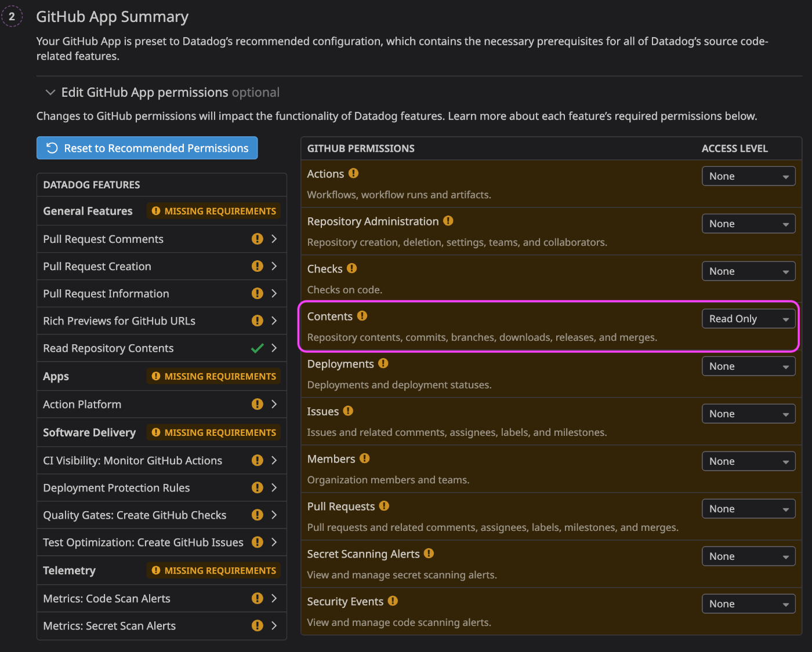812x652 pixels.
Task: Click the warning icon on Metrics: Code Scan Alerts
Action: (x=258, y=598)
